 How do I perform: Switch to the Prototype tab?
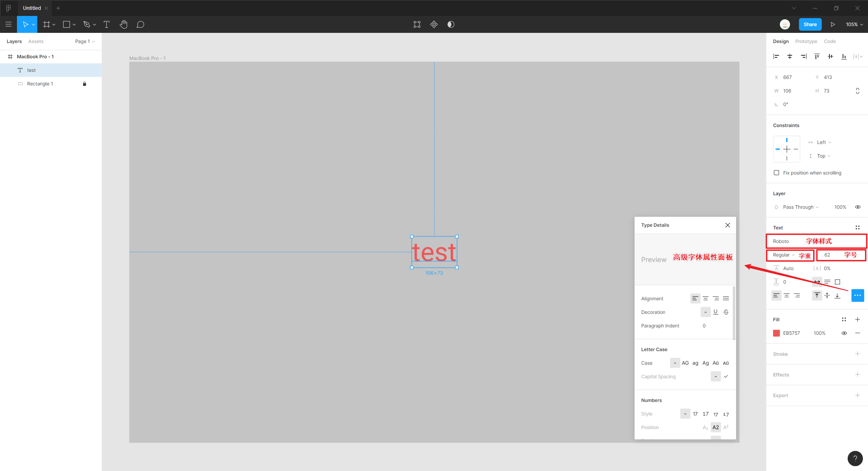tap(806, 41)
